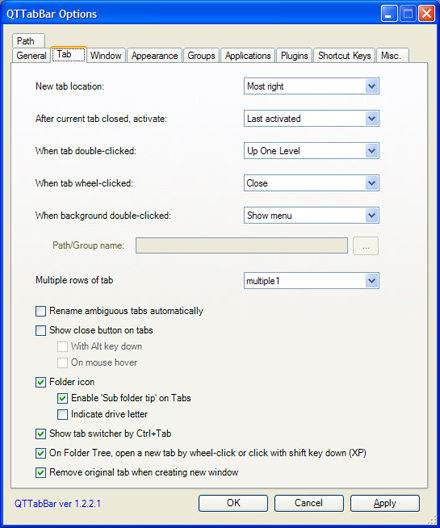Click the window resize grip corner
Image resolution: width=440 pixels, height=528 pixels.
pos(432,520)
